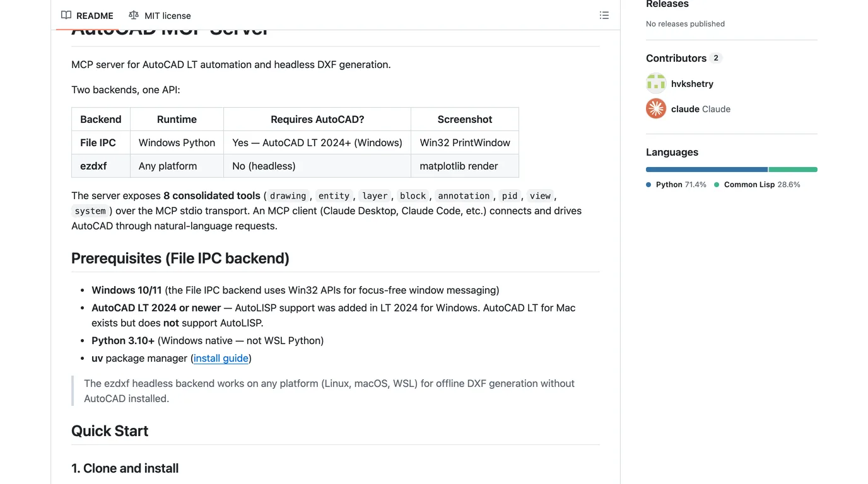The width and height of the screenshot is (868, 484).
Task: Click the 'drawing' code tag
Action: click(288, 195)
